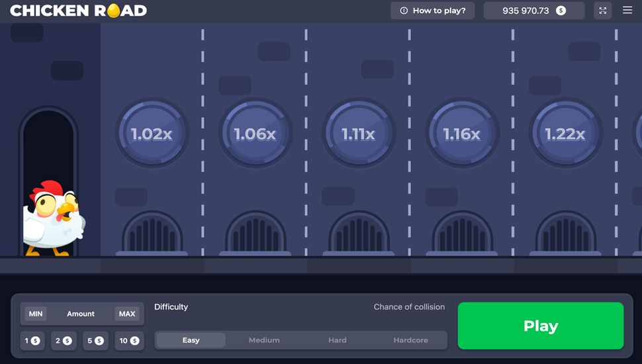
Task: Click the 935 970.73 balance display
Action: tap(533, 11)
